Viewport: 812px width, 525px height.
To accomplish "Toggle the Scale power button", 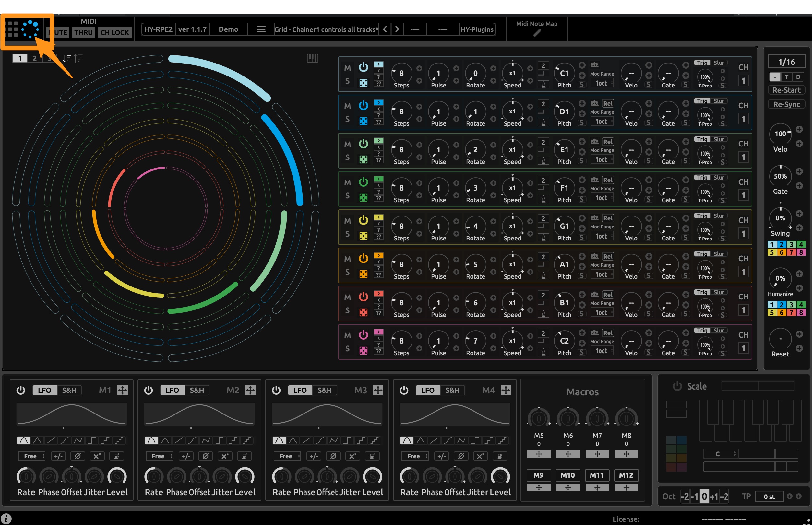I will click(x=677, y=386).
